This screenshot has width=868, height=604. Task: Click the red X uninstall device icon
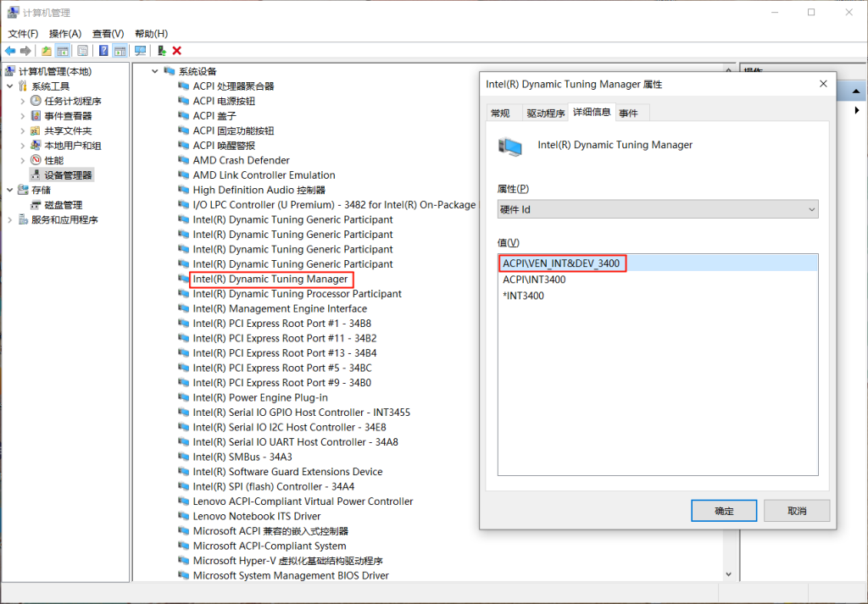[177, 51]
